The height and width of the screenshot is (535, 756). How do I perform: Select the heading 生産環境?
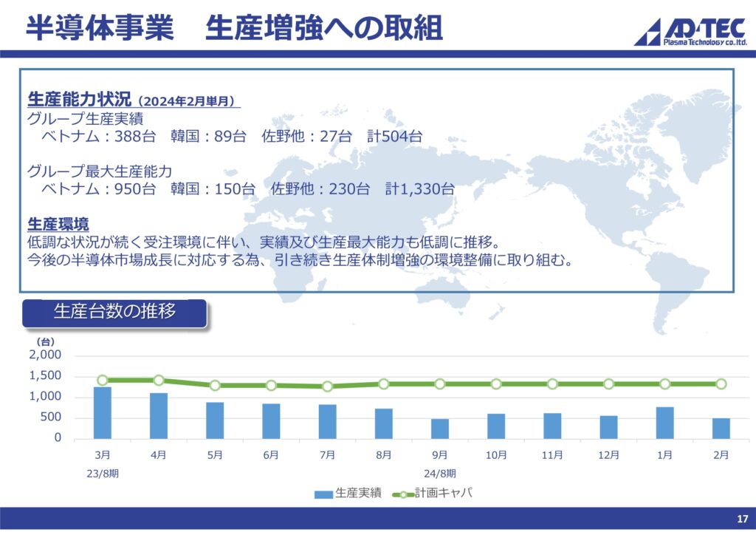coord(58,225)
